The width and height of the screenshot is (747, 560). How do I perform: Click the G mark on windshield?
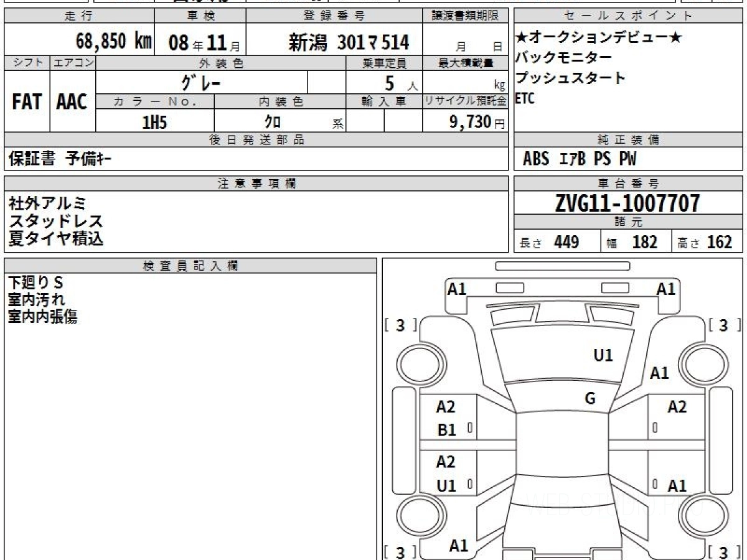tap(590, 399)
